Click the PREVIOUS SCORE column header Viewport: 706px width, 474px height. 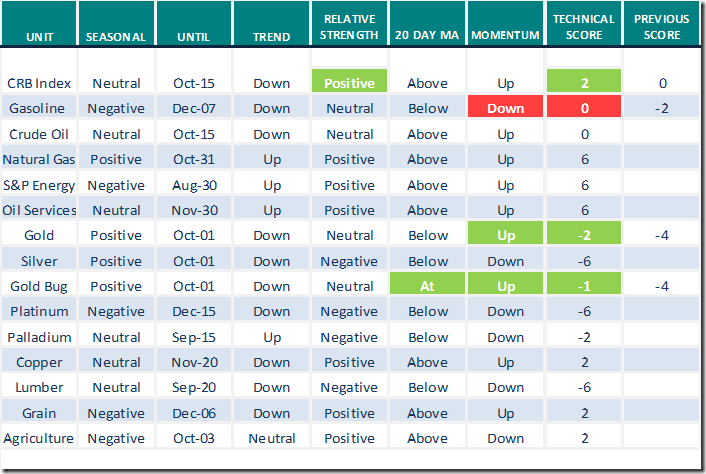click(x=662, y=28)
